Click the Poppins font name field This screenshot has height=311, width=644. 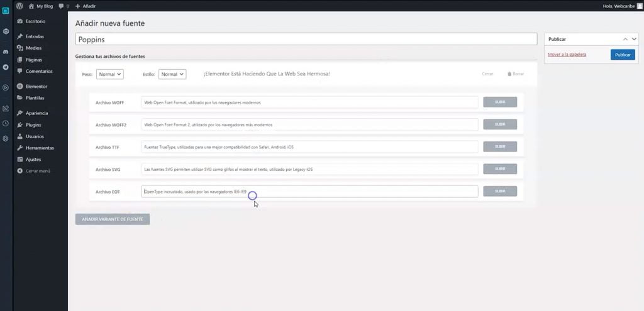[x=306, y=39]
